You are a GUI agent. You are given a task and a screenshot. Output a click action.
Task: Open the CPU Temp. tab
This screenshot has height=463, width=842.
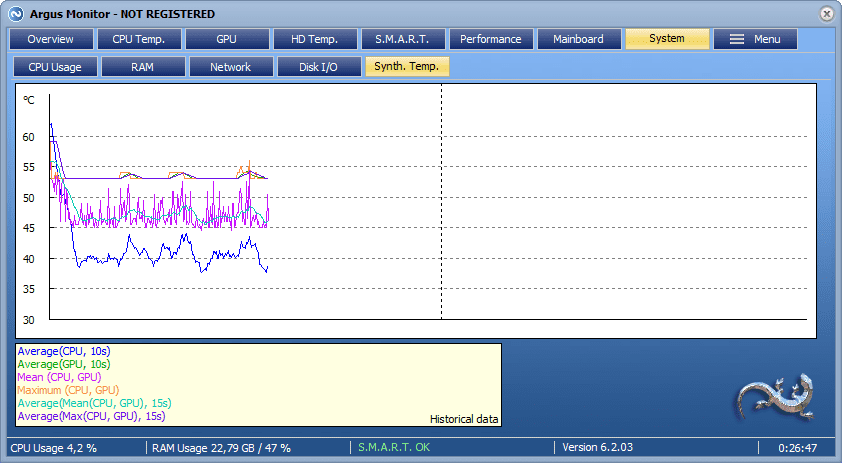[x=139, y=39]
